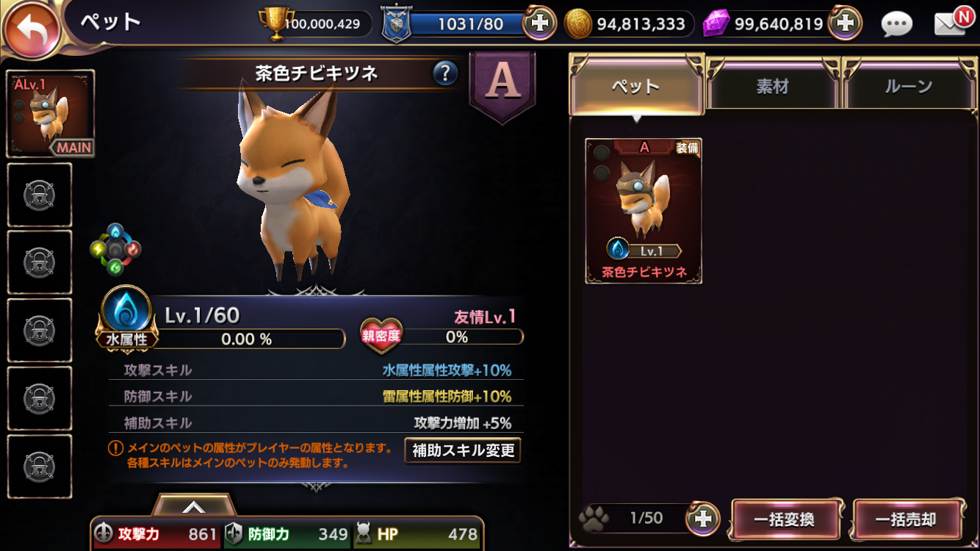The image size is (980, 551).
Task: Tap the element wheel icon beside the fox
Action: click(x=115, y=250)
